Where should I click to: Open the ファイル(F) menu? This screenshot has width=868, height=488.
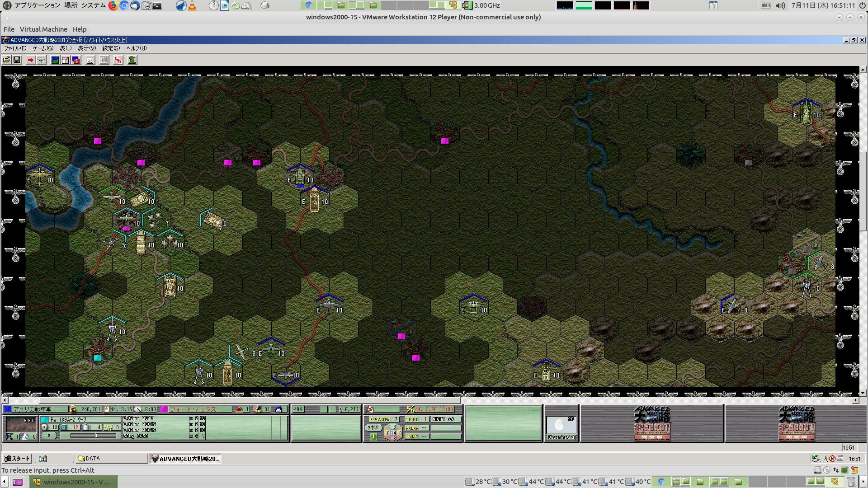point(14,48)
